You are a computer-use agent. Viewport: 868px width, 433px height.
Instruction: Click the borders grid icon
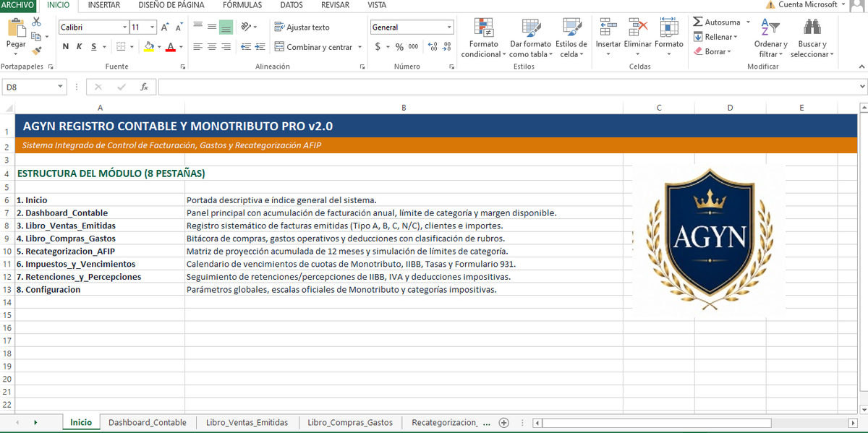click(x=122, y=47)
